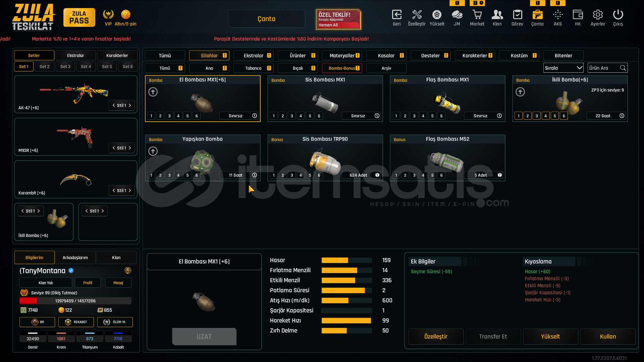Screen dimensions: 644x362
Task: Click the ÖZEL TEKLİF Hemen Al banner
Action: pyautogui.click(x=338, y=19)
